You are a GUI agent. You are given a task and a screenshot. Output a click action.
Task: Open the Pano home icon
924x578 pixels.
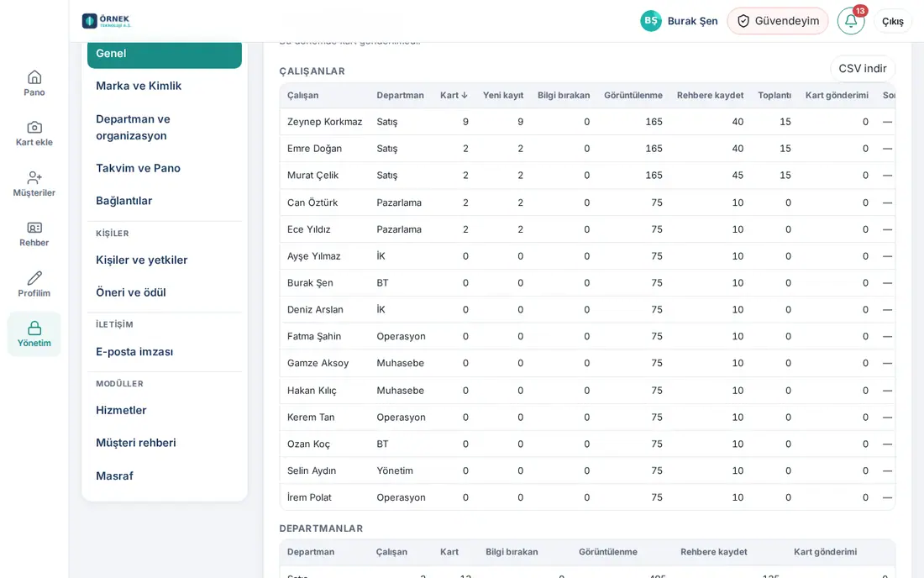(x=34, y=77)
